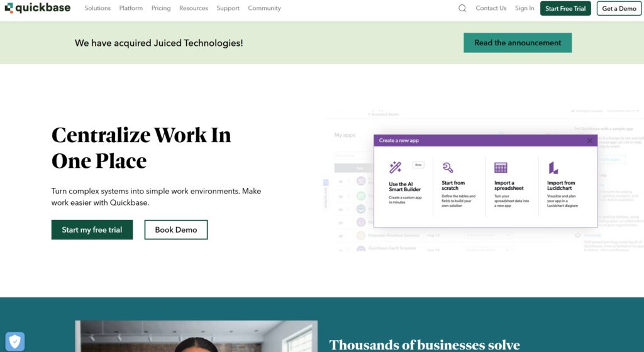This screenshot has height=352, width=644.
Task: Click the Quickbase logo
Action: (37, 8)
